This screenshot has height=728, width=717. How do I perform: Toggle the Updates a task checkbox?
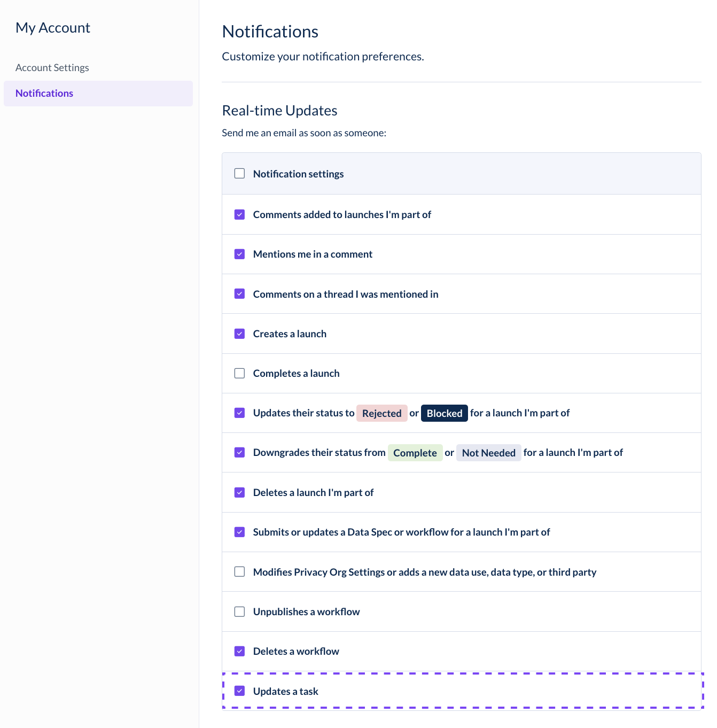tap(239, 691)
